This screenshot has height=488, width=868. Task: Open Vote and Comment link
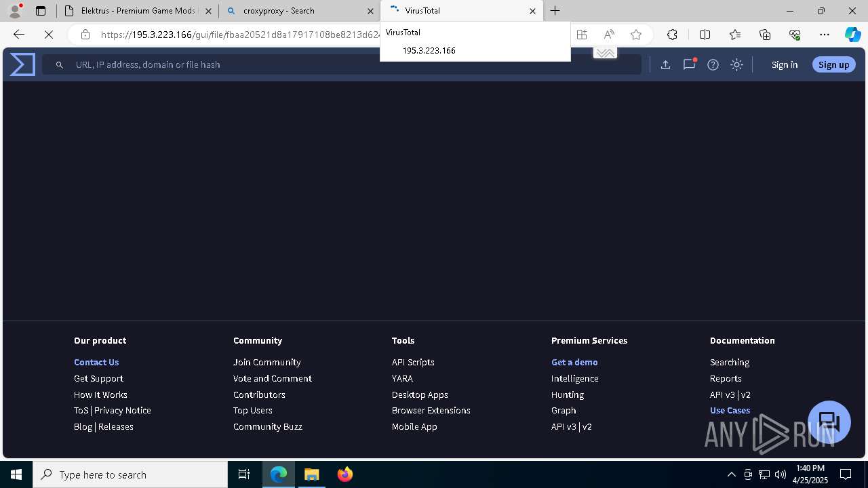coord(273,378)
